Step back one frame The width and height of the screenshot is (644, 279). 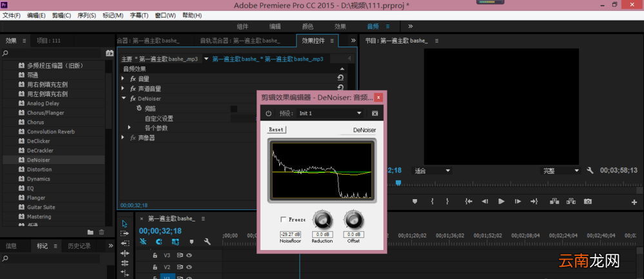point(485,202)
